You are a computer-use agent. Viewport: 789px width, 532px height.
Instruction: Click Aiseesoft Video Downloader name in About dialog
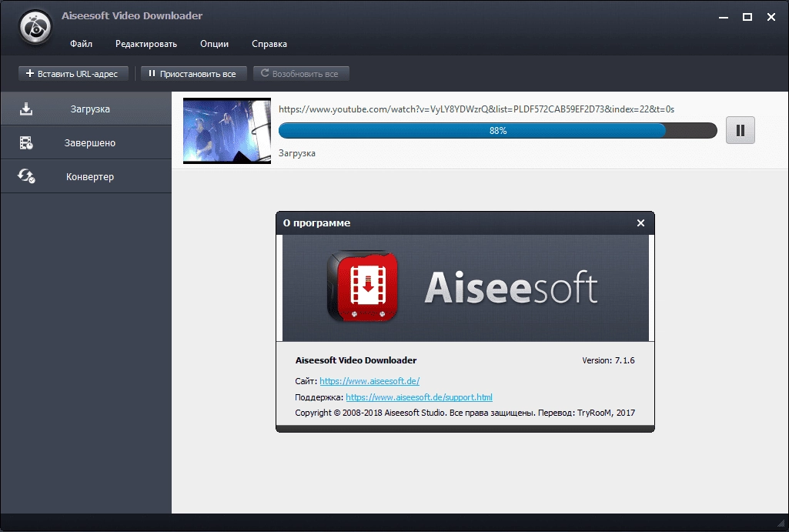tap(356, 360)
